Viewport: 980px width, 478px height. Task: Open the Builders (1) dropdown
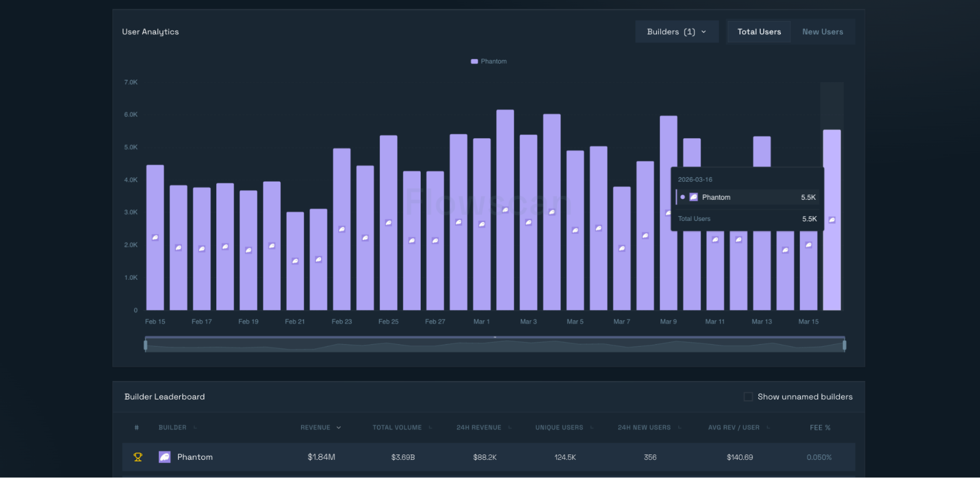(x=677, y=32)
